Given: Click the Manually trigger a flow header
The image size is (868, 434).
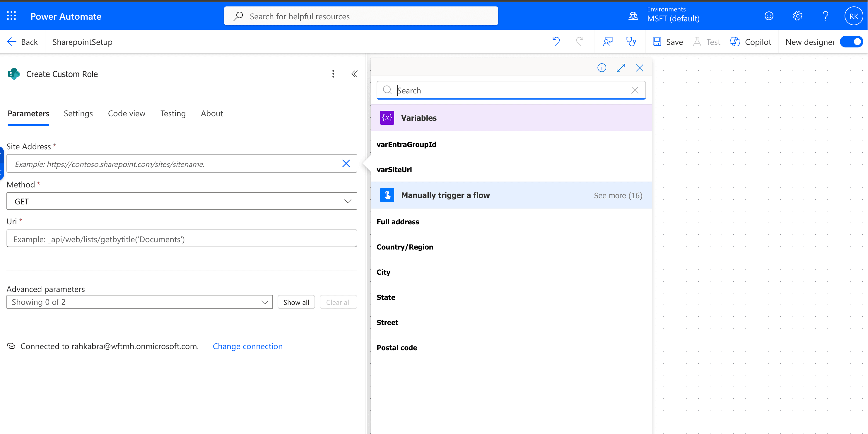Looking at the screenshot, I should (511, 195).
